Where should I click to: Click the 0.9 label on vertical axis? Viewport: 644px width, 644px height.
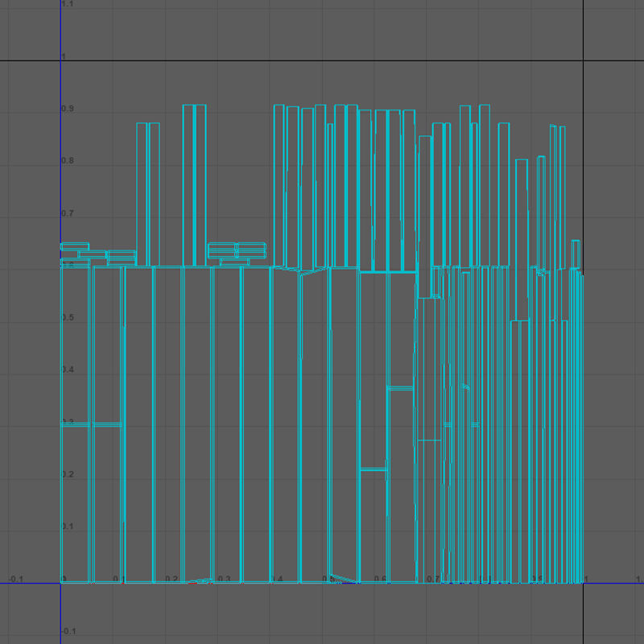(68, 109)
